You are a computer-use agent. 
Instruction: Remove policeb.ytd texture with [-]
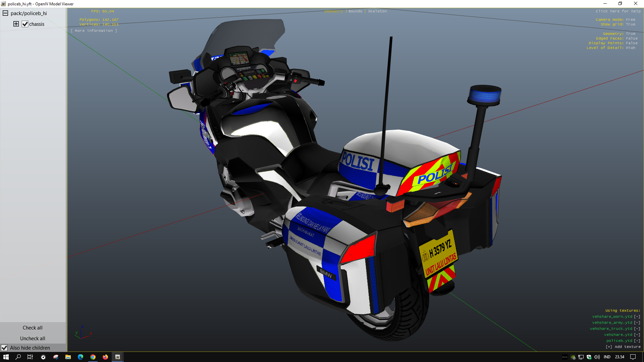pyautogui.click(x=637, y=341)
